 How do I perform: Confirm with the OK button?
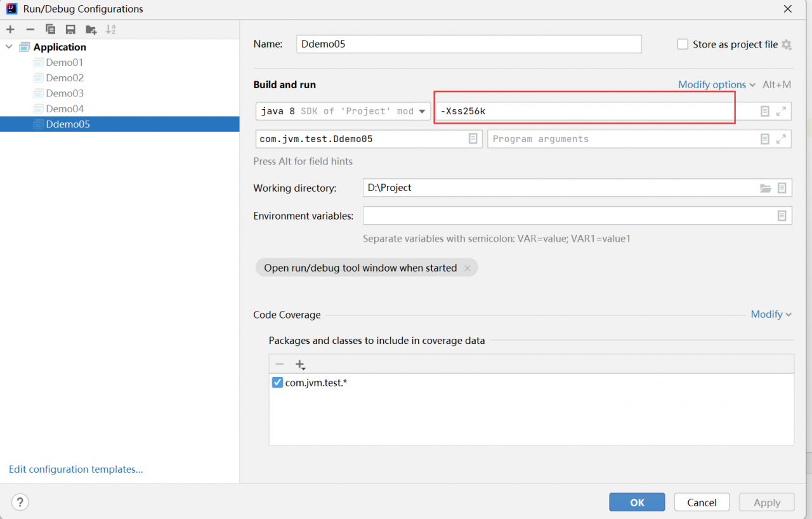click(637, 503)
